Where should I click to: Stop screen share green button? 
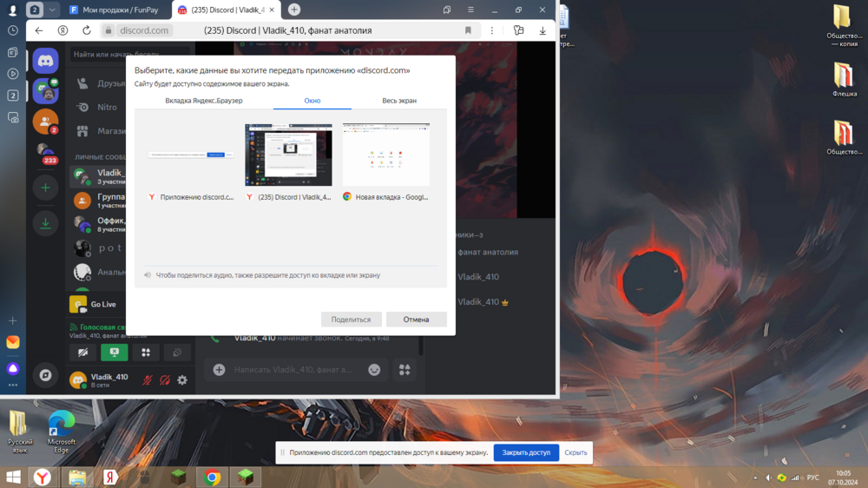click(114, 353)
